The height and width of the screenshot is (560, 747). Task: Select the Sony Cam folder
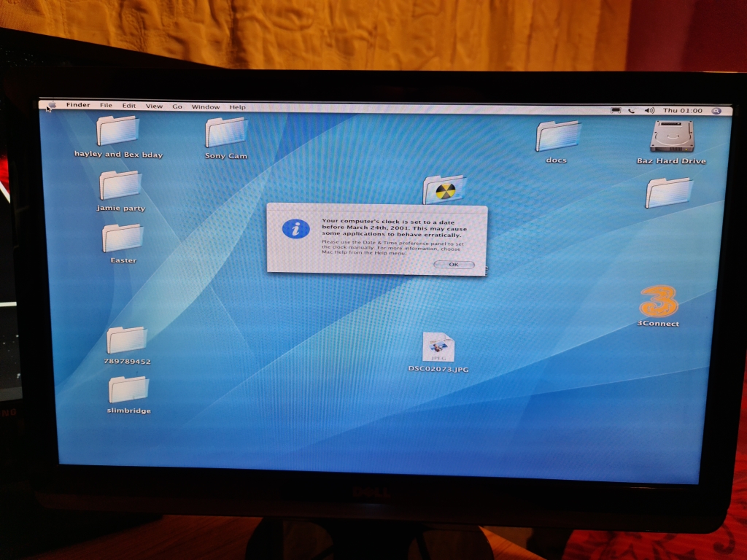pos(225,133)
